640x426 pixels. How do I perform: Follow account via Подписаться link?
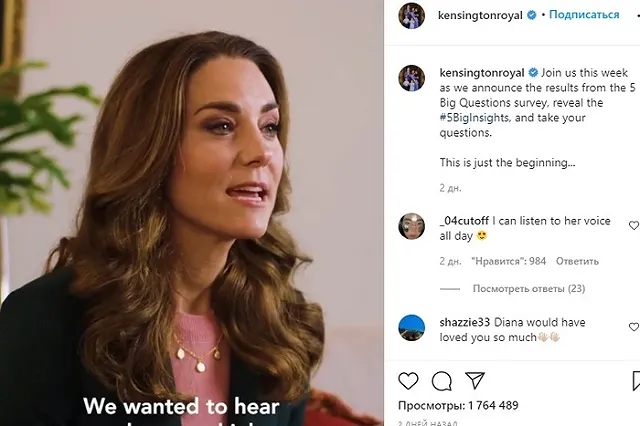coord(584,15)
